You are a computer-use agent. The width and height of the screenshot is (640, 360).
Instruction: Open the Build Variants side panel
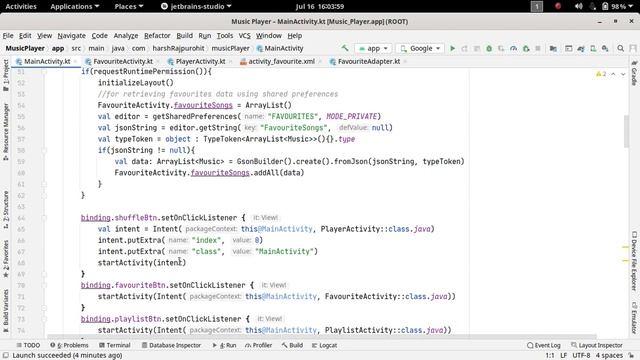(6, 310)
